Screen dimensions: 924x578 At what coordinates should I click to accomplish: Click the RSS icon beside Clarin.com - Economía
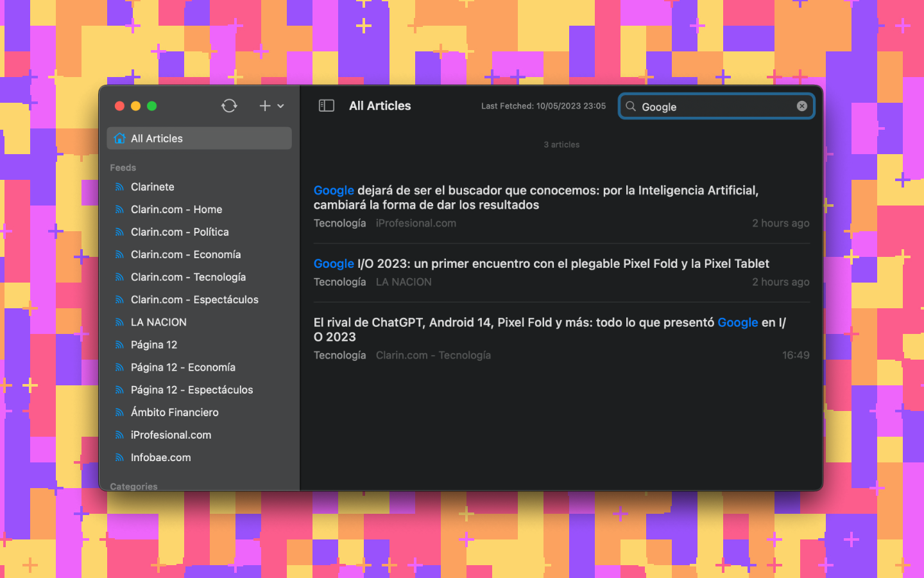click(119, 254)
